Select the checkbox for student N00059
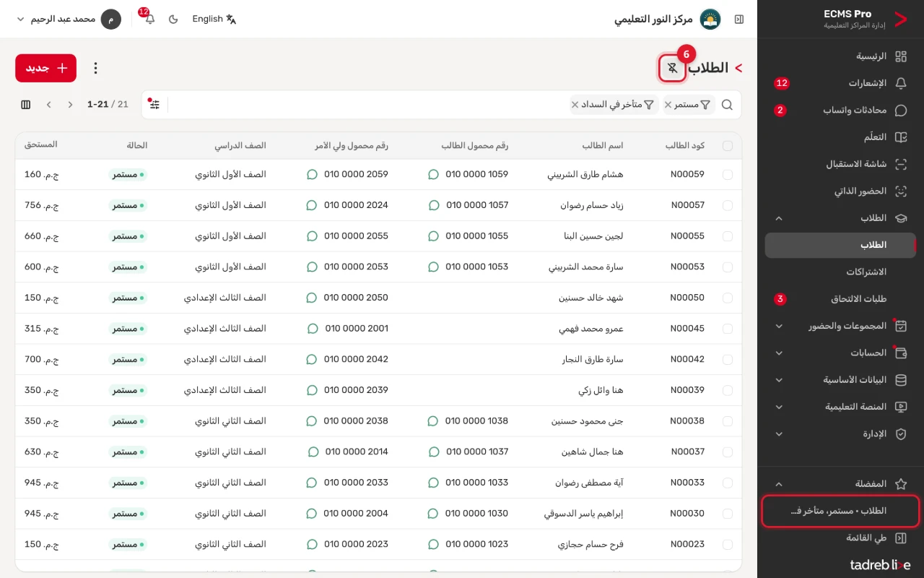 coord(727,174)
